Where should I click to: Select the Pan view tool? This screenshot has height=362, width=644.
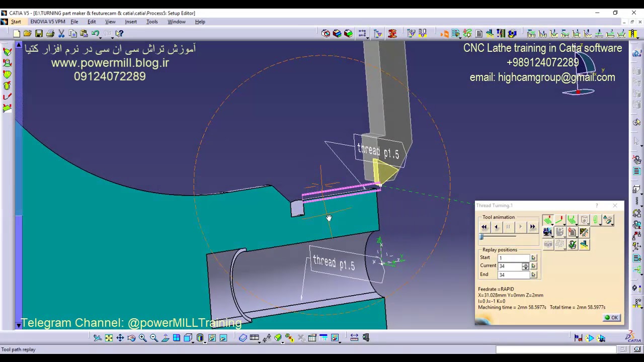point(120,338)
